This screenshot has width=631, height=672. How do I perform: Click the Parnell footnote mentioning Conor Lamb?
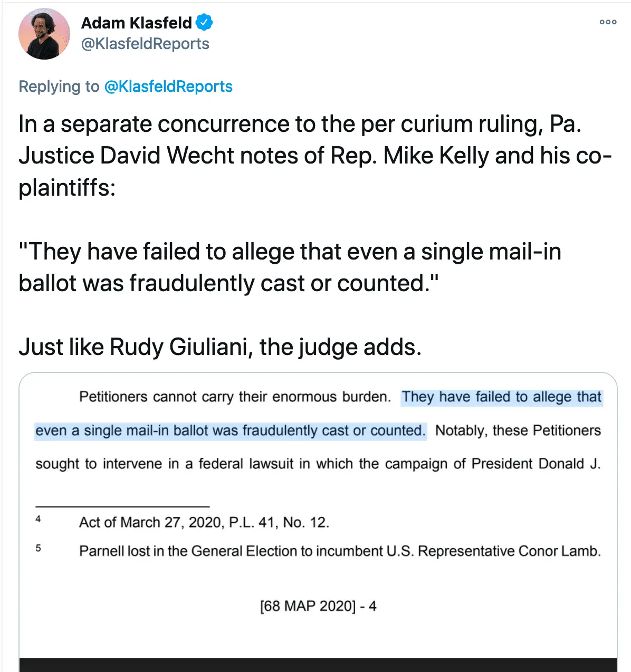click(340, 551)
